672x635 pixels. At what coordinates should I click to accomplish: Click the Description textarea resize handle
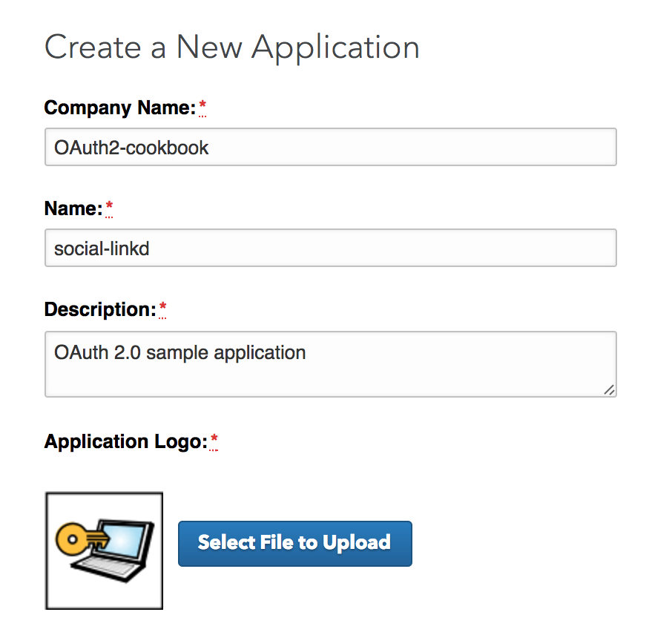point(609,389)
